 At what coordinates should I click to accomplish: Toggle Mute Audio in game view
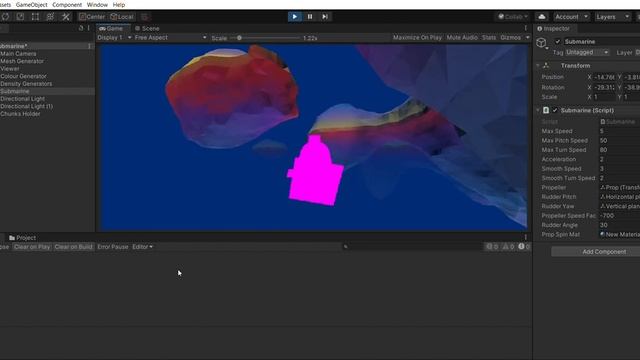pyautogui.click(x=462, y=38)
